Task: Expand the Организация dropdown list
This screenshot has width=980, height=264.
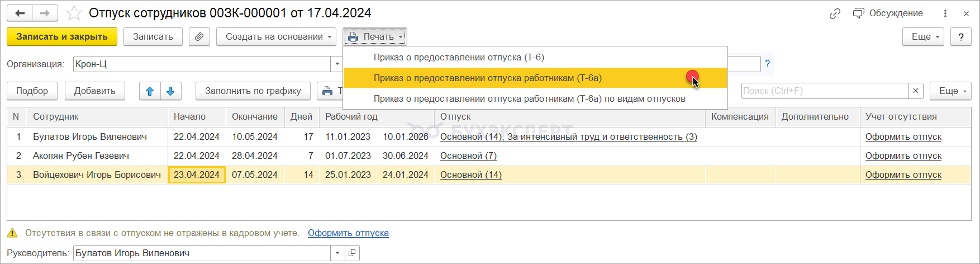Action: [x=337, y=64]
